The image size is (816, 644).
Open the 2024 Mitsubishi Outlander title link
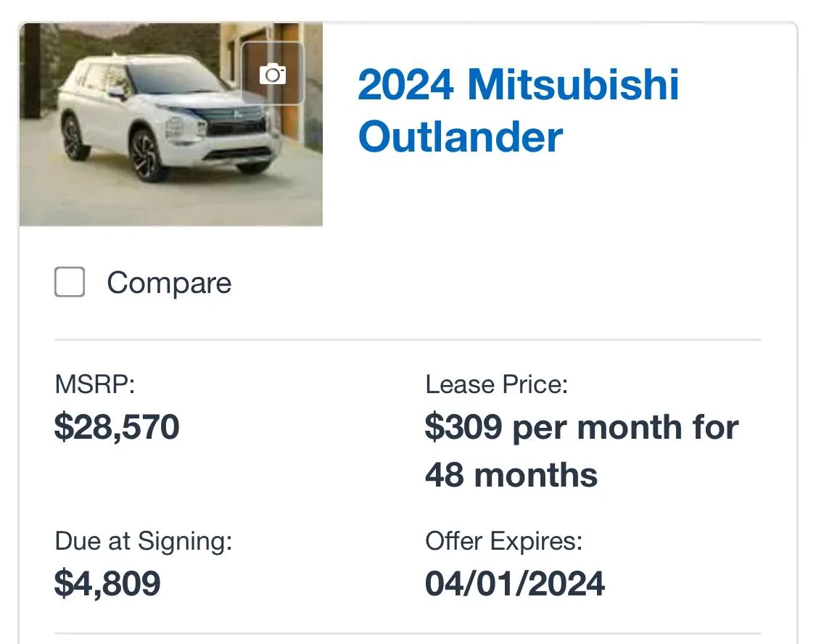[x=519, y=110]
